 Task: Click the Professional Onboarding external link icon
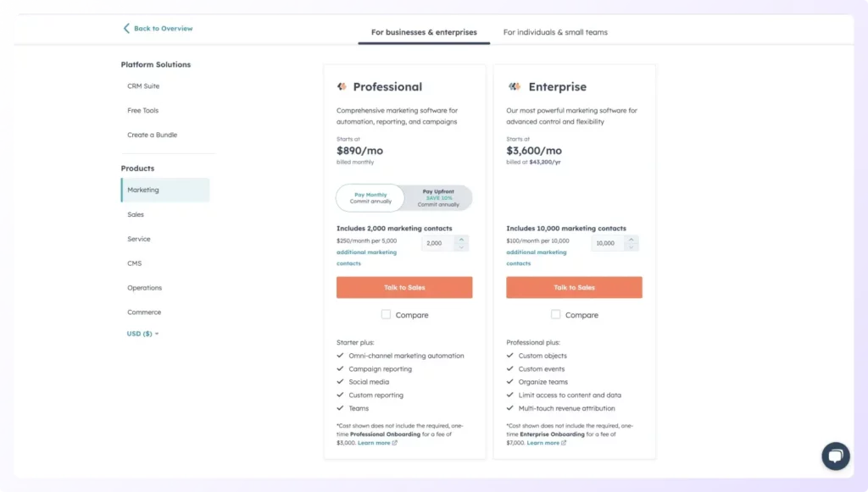395,443
